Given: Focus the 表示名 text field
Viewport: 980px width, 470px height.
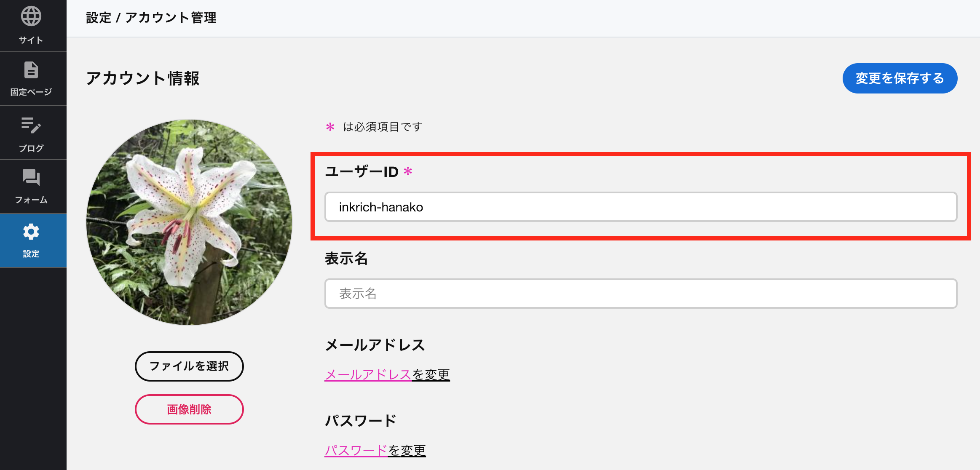Looking at the screenshot, I should pyautogui.click(x=641, y=294).
